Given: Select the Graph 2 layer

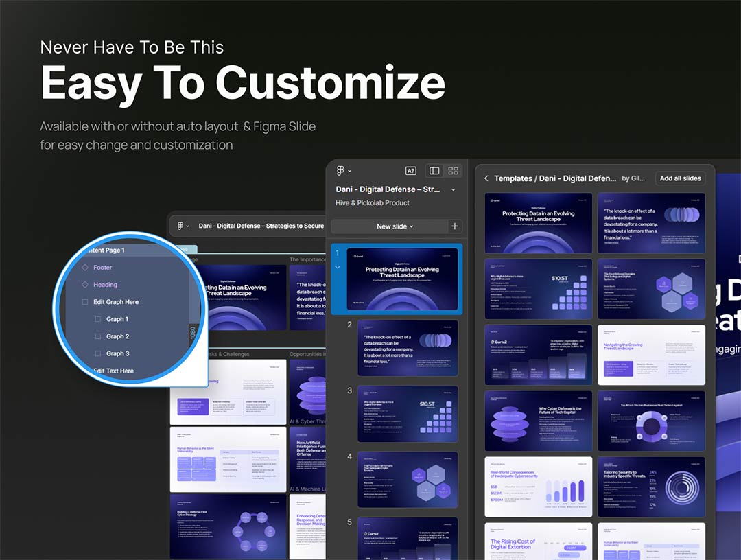Looking at the screenshot, I should [117, 336].
